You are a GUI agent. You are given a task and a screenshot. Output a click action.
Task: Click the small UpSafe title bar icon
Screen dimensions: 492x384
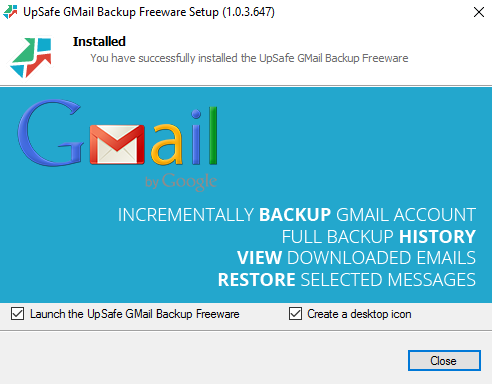[10, 12]
